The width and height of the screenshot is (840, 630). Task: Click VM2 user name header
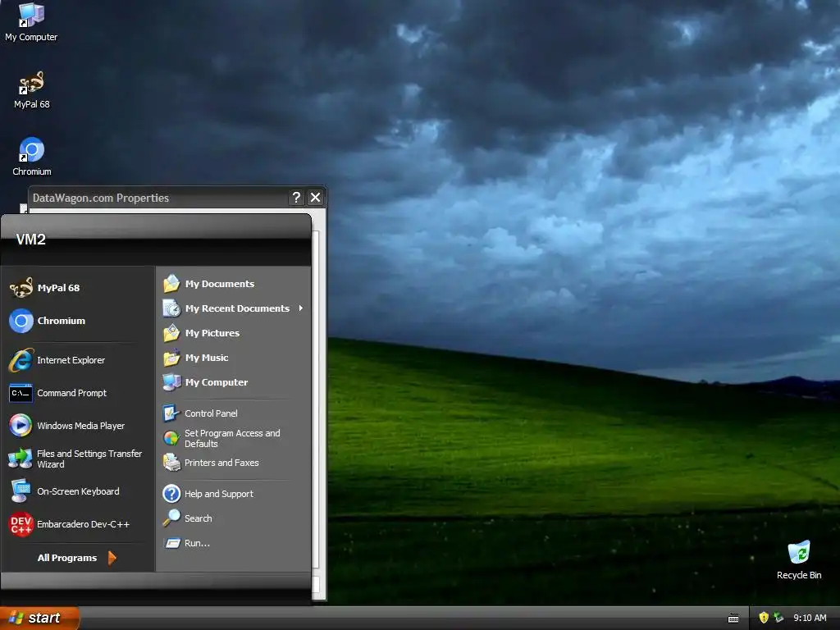(30, 240)
